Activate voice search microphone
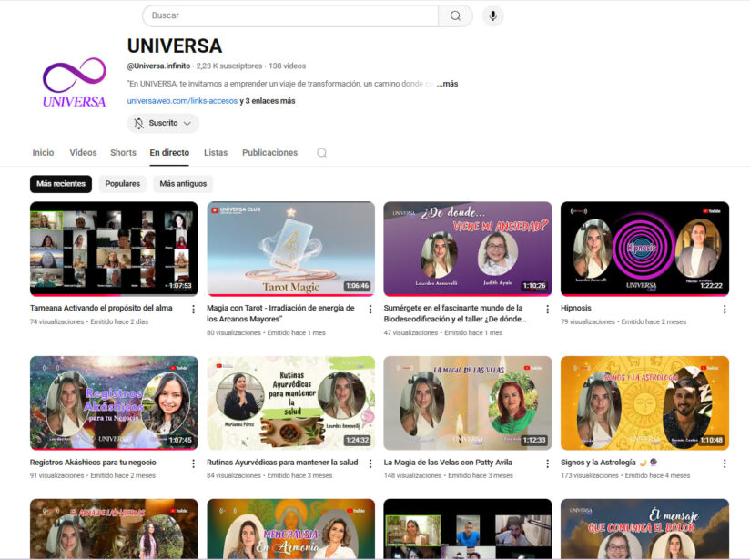Viewport: 750px width, 560px height. pyautogui.click(x=492, y=15)
